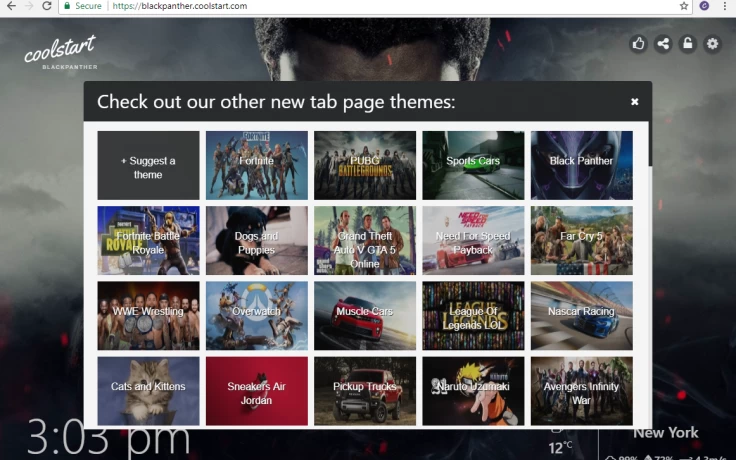Viewport: 736px width, 460px height.
Task: Choose the Sneakers Air Jordan theme
Action: [x=257, y=391]
